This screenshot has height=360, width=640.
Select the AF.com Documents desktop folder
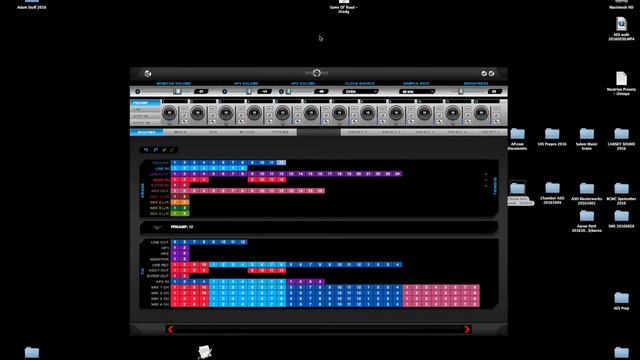(517, 139)
